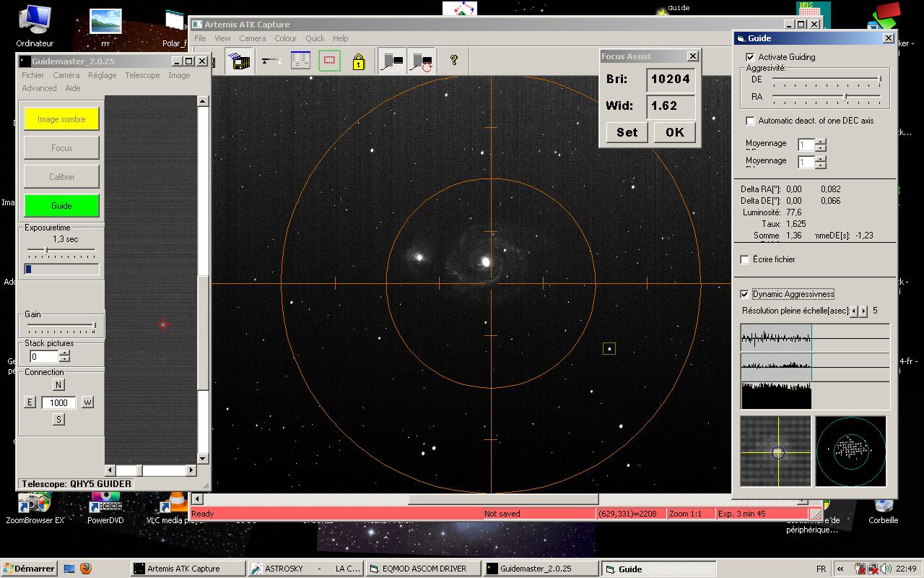924x578 pixels.
Task: Click OK in Focus Assist
Action: pos(675,132)
